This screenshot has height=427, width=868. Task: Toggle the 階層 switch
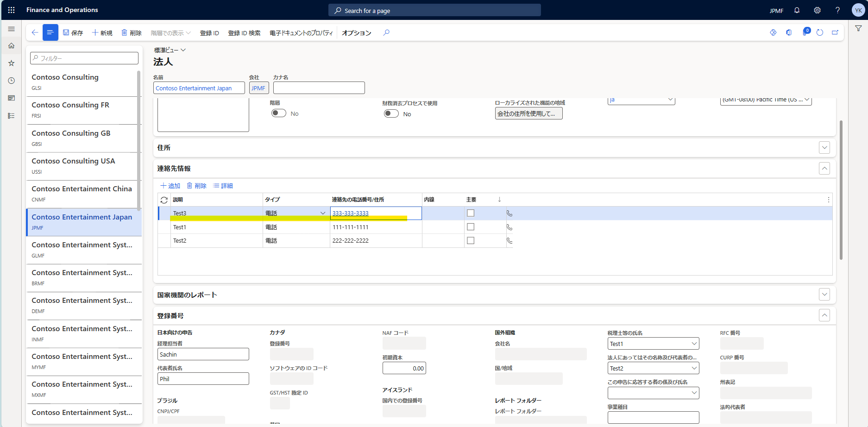click(x=279, y=113)
